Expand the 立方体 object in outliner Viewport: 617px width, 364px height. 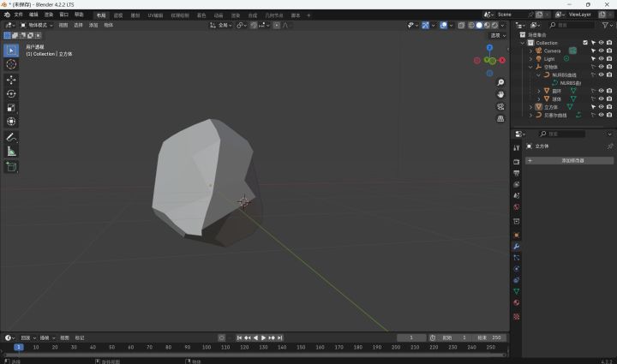coord(532,107)
